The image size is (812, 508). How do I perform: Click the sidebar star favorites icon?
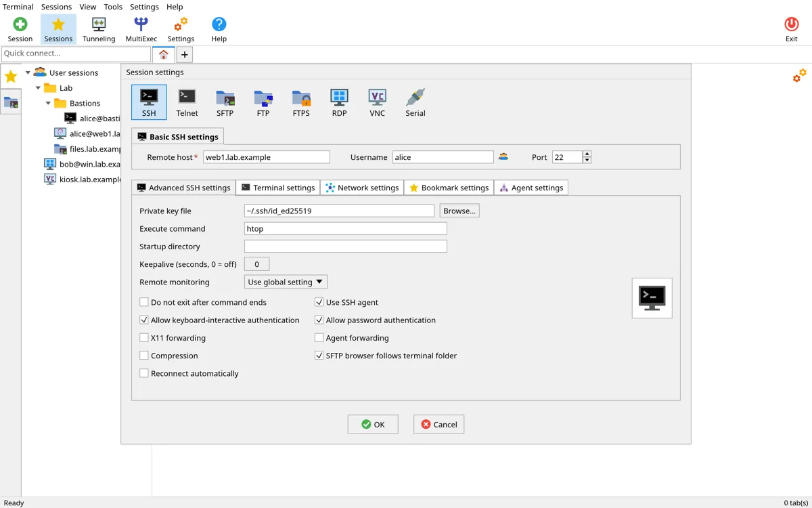click(x=11, y=77)
